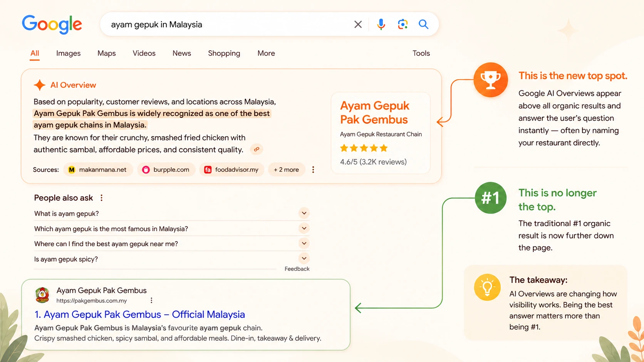The height and width of the screenshot is (362, 644).
Task: Click the https://pakgembus.com.my URL
Action: coord(92,301)
